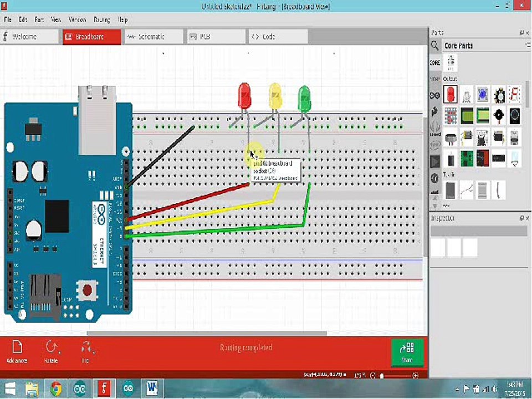Screen dimensions: 532x399
Task: Select the green LED on breadboard
Action: pyautogui.click(x=304, y=99)
